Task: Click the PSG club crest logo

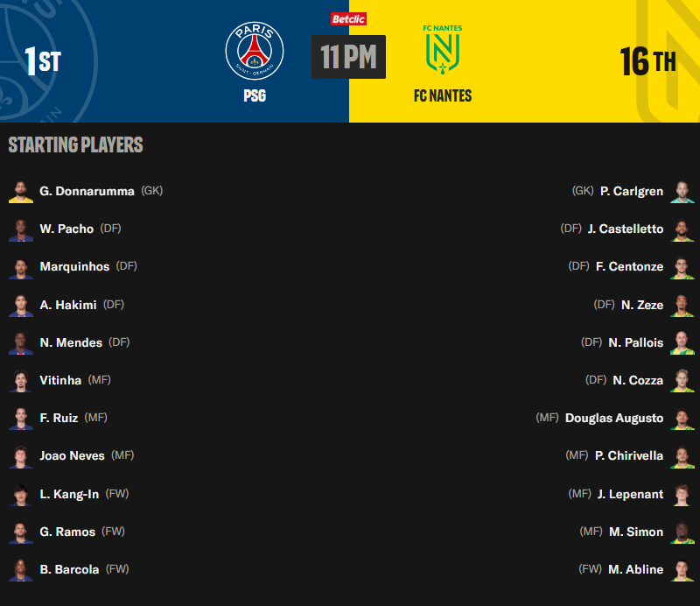Action: [x=255, y=50]
